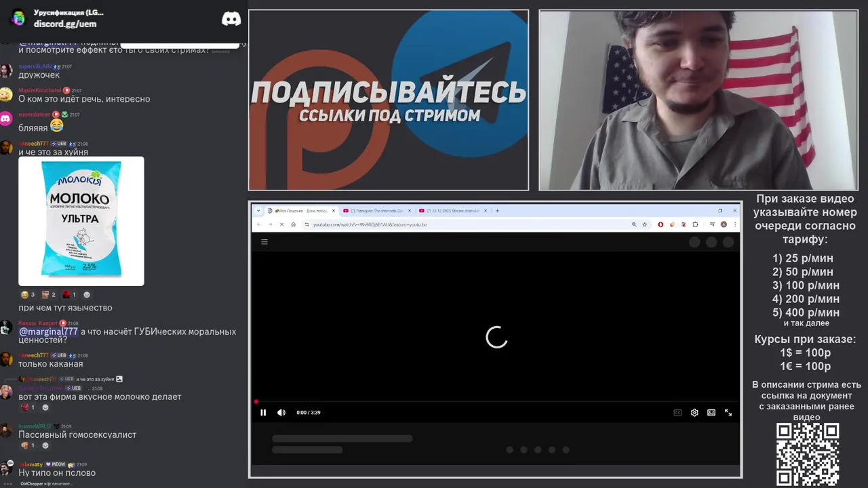The width and height of the screenshot is (868, 488).
Task: Click the webcam feed panel
Action: coord(698,100)
